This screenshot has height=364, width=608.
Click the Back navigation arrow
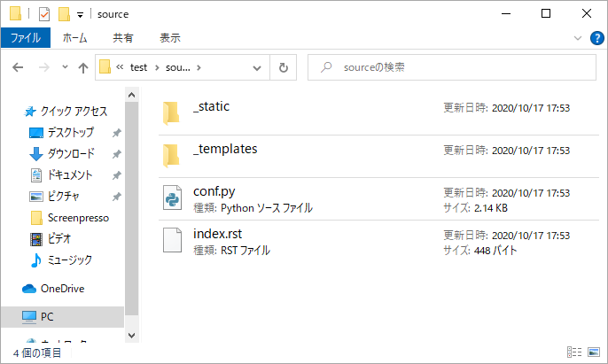pyautogui.click(x=18, y=68)
